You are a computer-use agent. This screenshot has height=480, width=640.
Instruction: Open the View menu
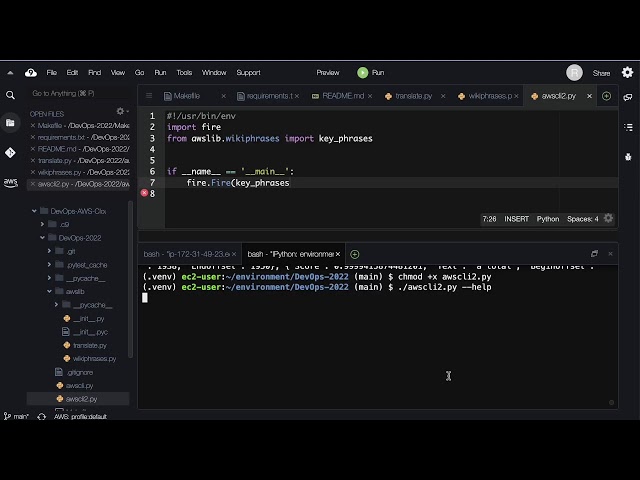point(118,73)
